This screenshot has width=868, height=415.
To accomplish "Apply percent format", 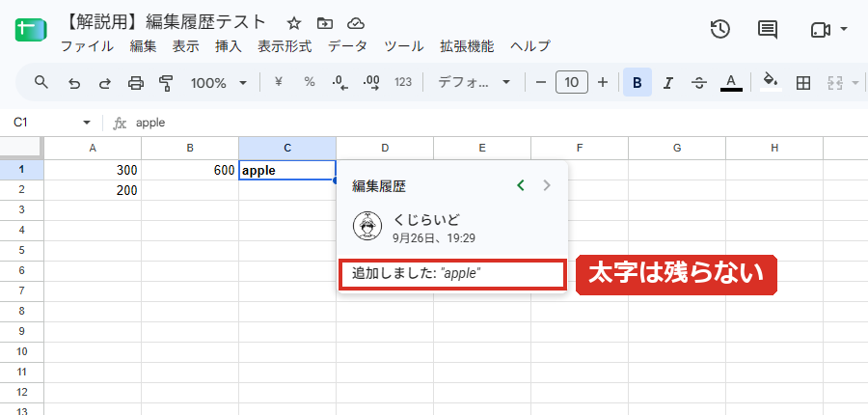I will 310,82.
